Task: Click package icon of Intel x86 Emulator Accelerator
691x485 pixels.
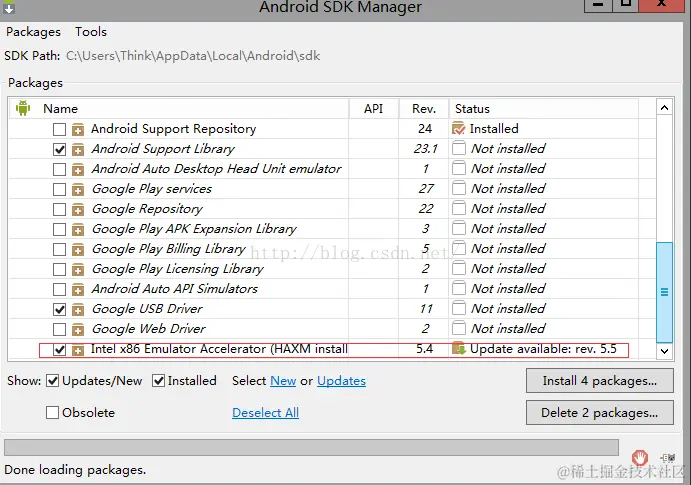Action: 78,350
